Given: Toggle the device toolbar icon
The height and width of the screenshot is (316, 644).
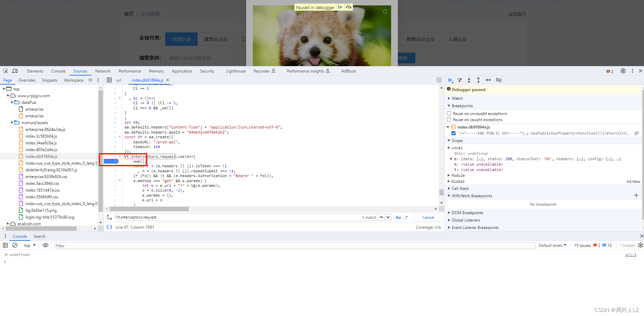Looking at the screenshot, I should (15, 71).
